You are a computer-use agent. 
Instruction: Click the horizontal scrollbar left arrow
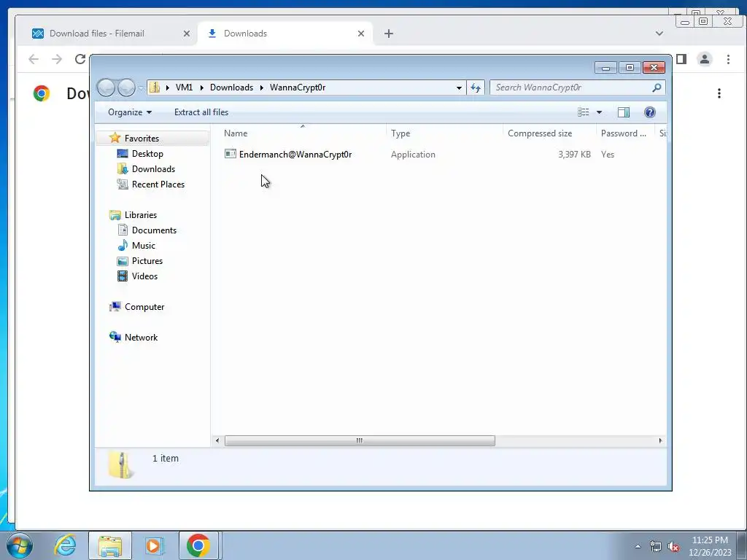(217, 441)
